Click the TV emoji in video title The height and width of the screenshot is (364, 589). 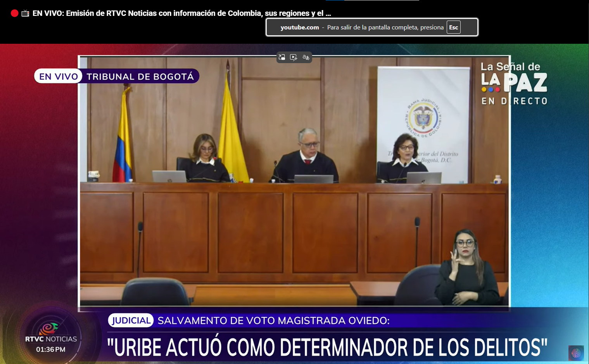tap(25, 14)
